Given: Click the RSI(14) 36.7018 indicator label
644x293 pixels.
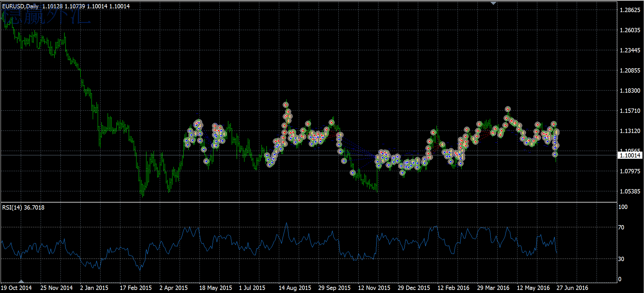Looking at the screenshot, I should point(23,207).
